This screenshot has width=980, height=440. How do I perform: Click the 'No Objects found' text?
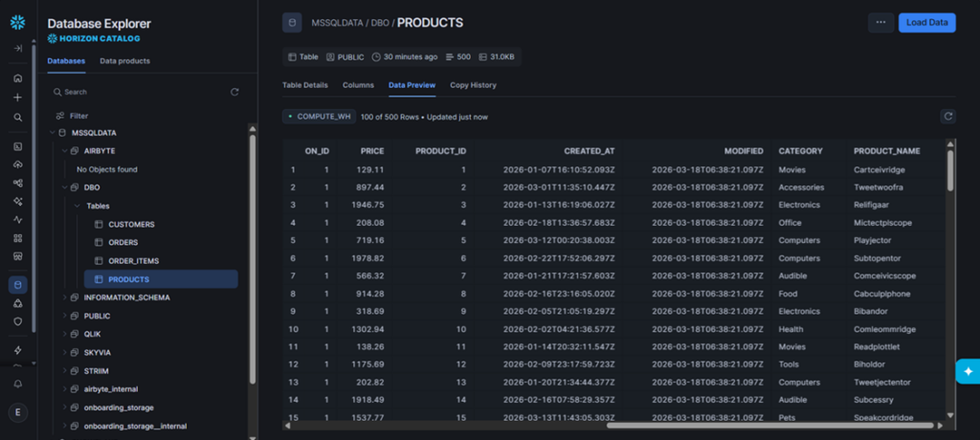[x=107, y=169]
